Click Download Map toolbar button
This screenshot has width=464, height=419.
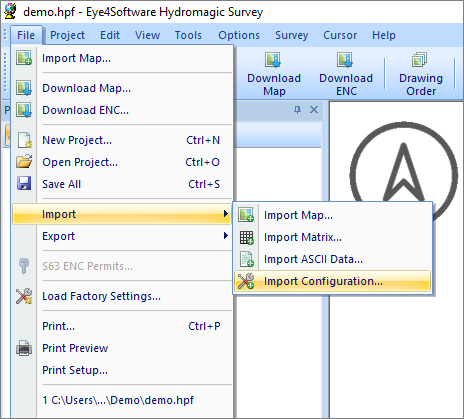[274, 74]
